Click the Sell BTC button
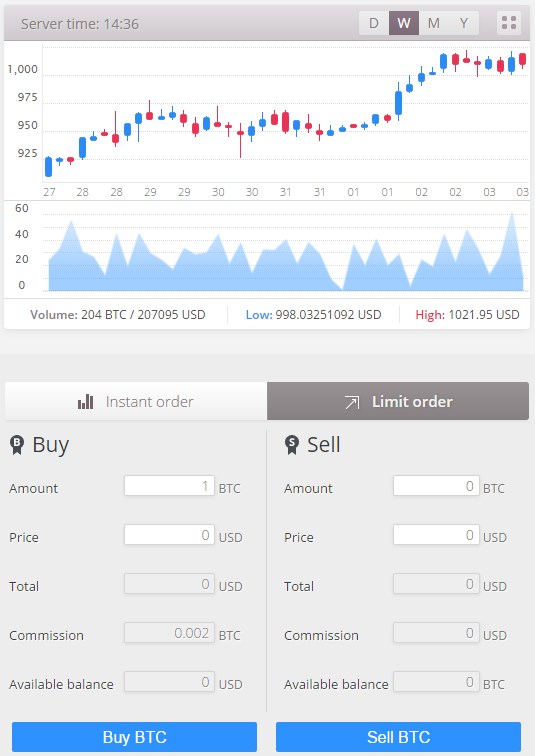The image size is (535, 756). pos(399,737)
